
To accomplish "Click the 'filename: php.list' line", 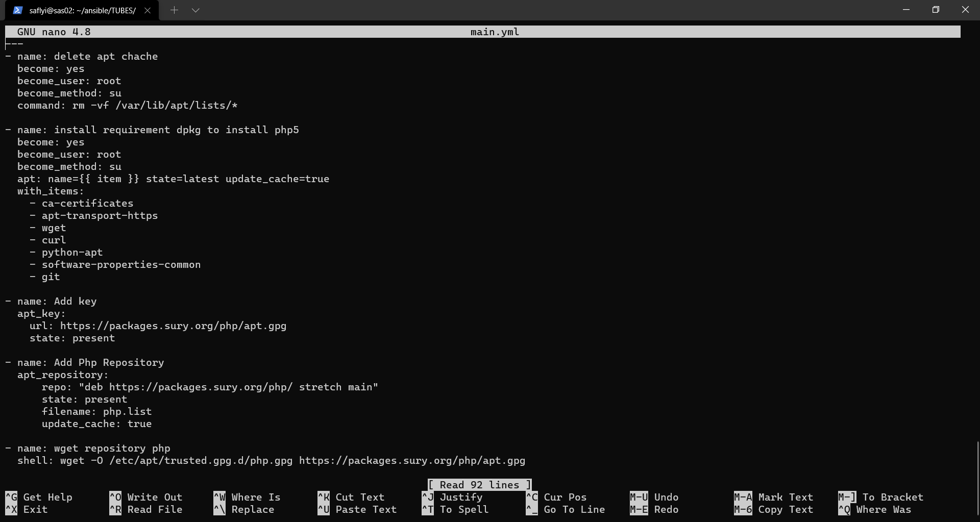I will pyautogui.click(x=97, y=411).
